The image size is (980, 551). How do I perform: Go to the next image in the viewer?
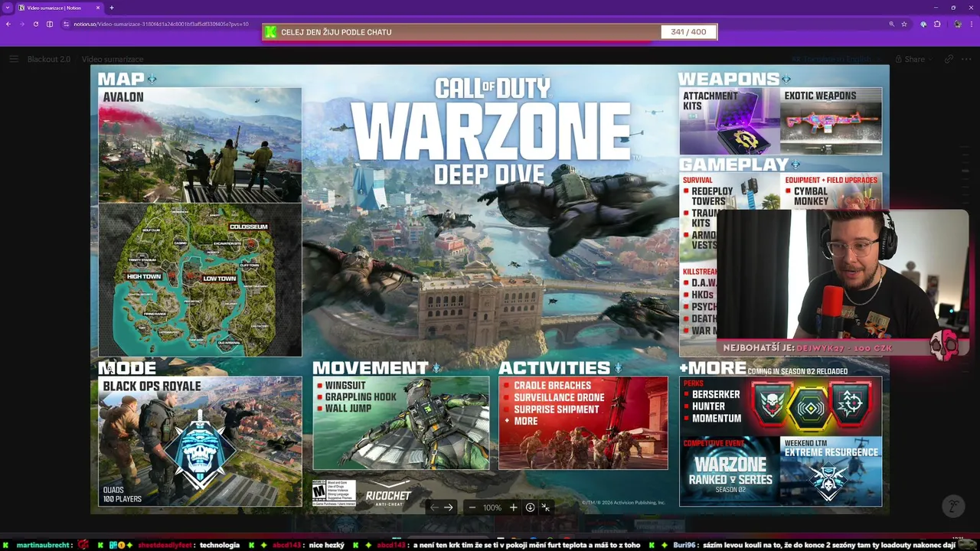click(449, 507)
